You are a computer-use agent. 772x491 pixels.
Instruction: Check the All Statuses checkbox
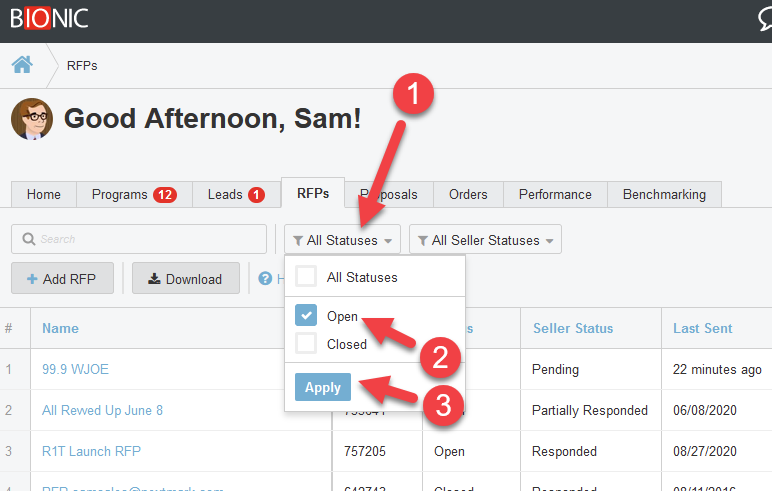306,277
